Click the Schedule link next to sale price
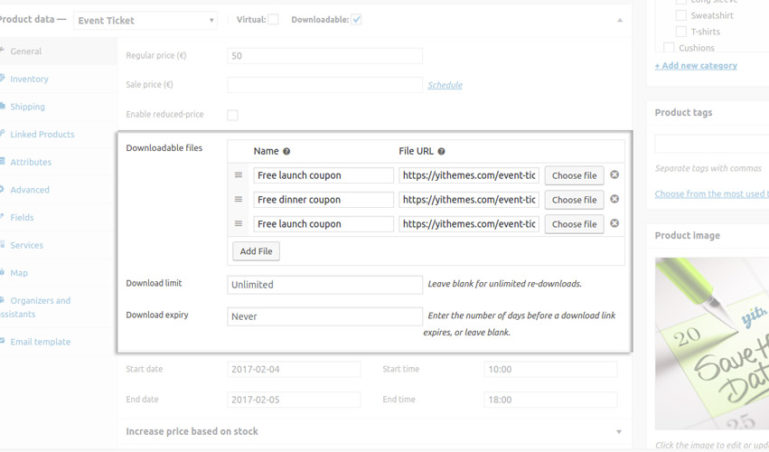Image resolution: width=769 pixels, height=452 pixels. tap(445, 85)
